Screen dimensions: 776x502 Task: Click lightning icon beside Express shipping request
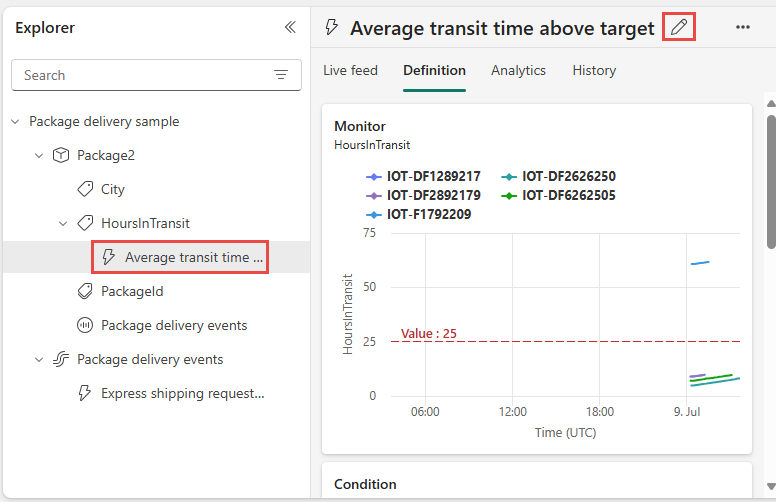pos(85,393)
